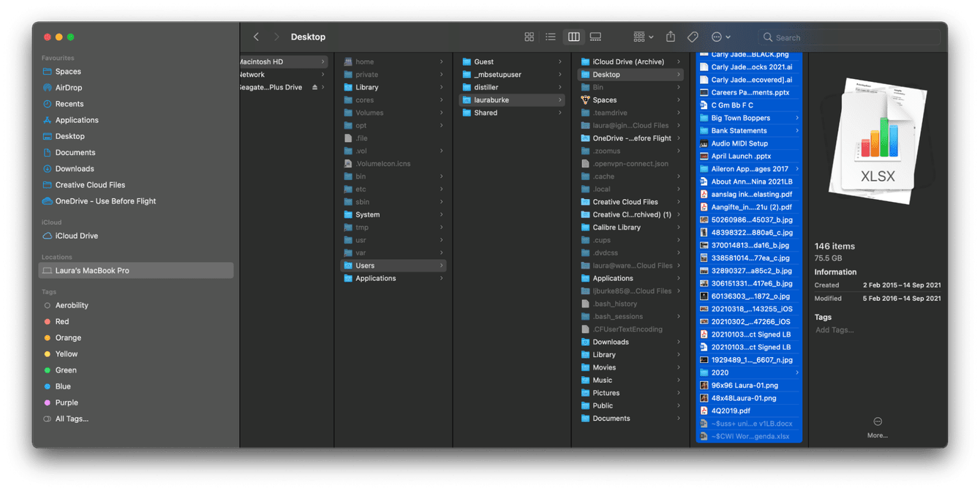This screenshot has height=491, width=980.
Task: Switch to list view in the toolbar
Action: 551,36
